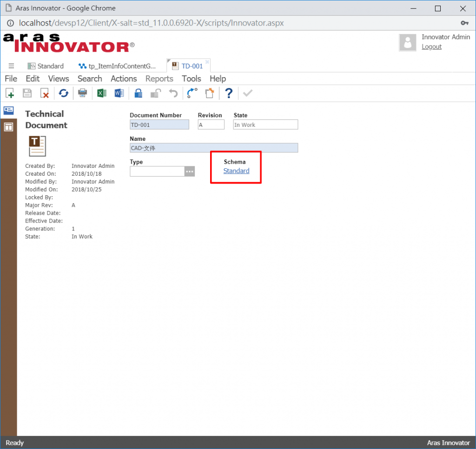Click the Created On date 2018/10/18

click(86, 174)
